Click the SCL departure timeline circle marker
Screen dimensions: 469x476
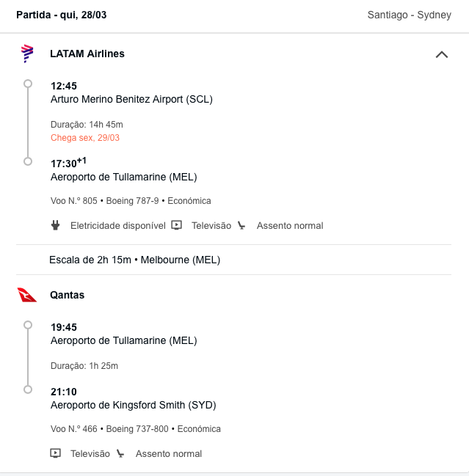[28, 84]
